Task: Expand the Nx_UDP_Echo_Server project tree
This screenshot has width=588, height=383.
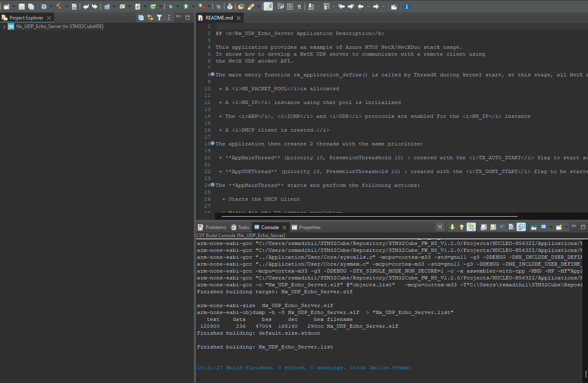Action: tap(4, 27)
